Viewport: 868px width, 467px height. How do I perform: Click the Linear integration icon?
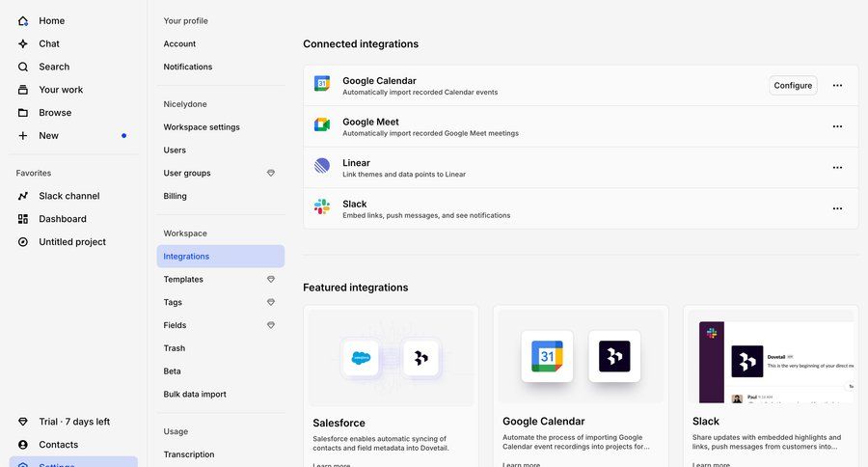[322, 166]
